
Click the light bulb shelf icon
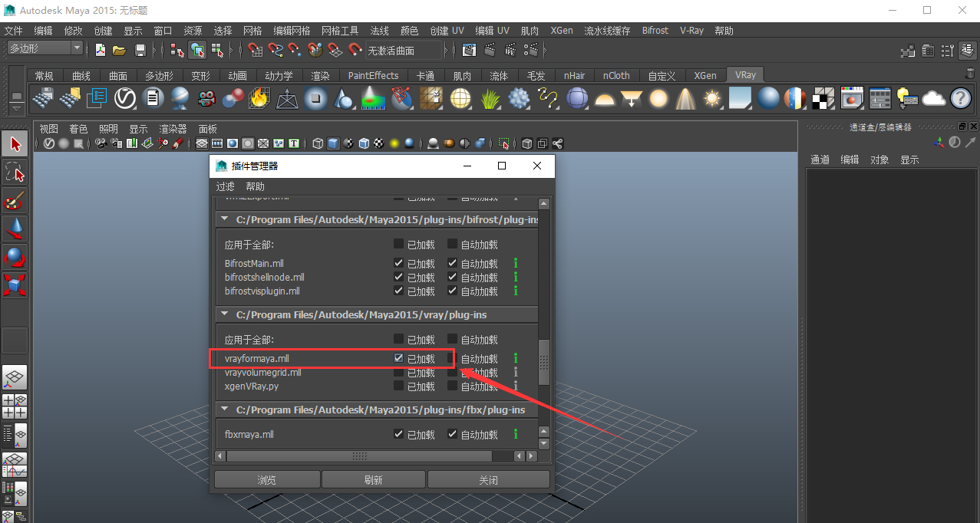point(907,98)
